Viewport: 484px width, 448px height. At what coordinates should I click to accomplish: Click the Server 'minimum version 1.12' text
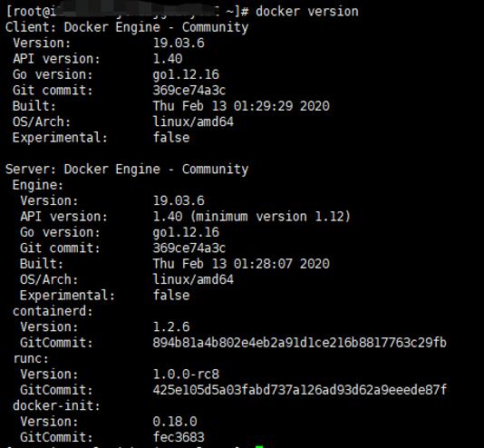270,217
